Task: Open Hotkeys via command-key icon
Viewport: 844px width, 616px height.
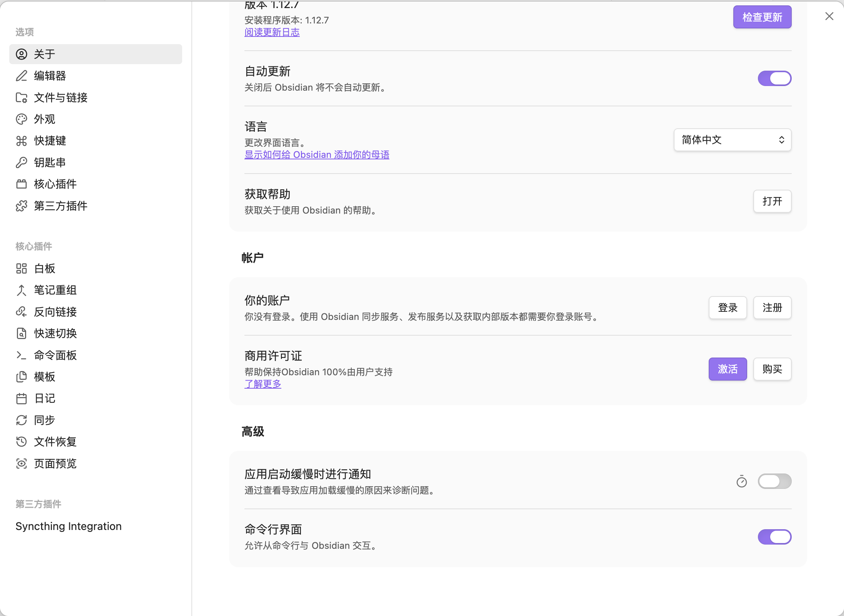Action: pos(22,141)
